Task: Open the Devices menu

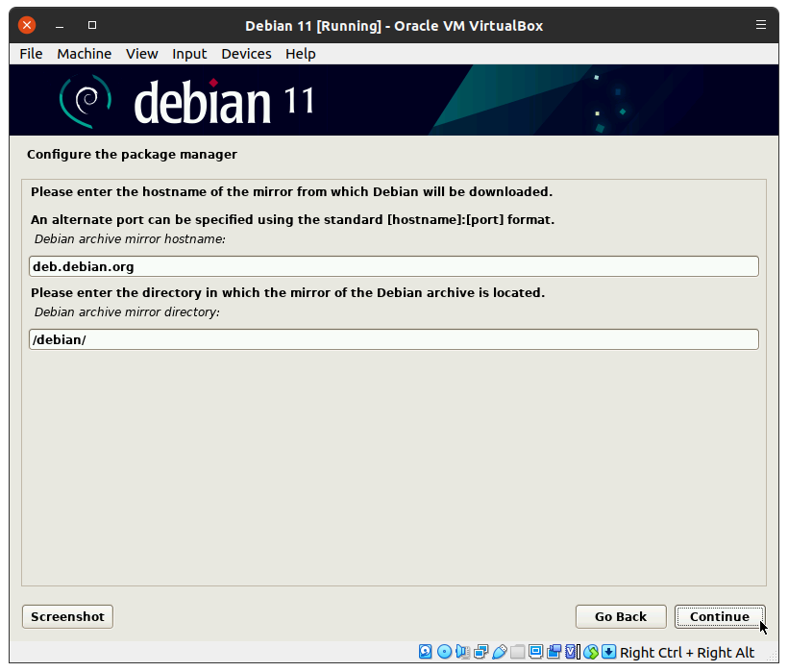Action: [246, 54]
